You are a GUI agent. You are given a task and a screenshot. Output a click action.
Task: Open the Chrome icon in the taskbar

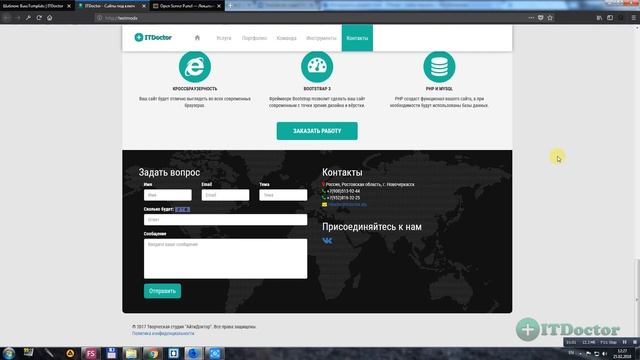tap(153, 353)
